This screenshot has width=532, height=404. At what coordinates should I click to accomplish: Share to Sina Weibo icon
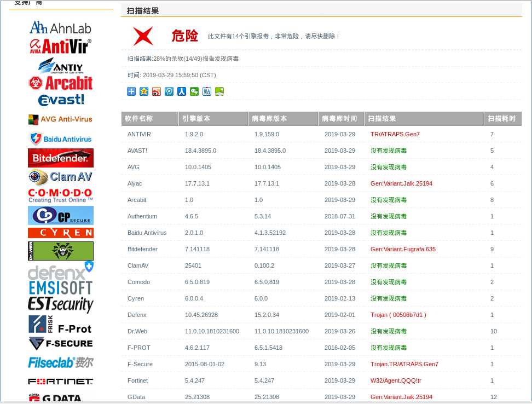pyautogui.click(x=157, y=91)
